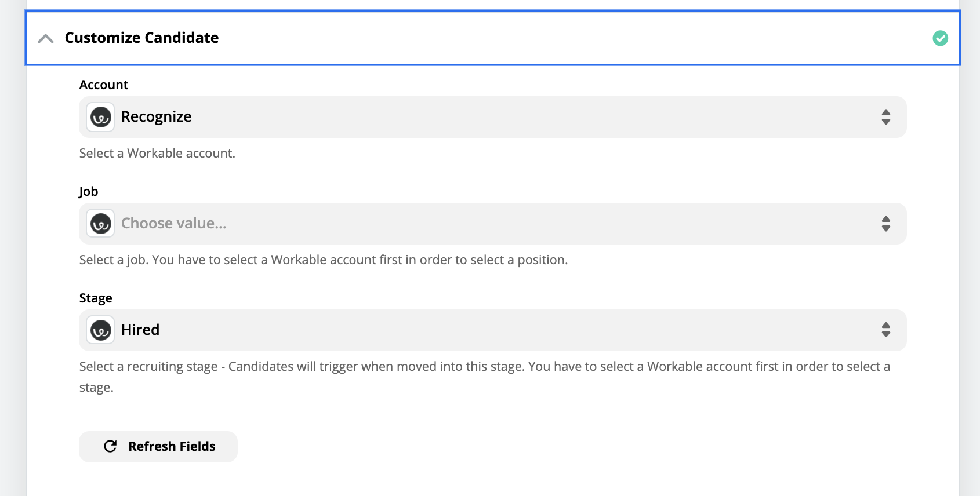Collapse the Customize Candidate section
Viewport: 980px width, 496px height.
point(46,38)
